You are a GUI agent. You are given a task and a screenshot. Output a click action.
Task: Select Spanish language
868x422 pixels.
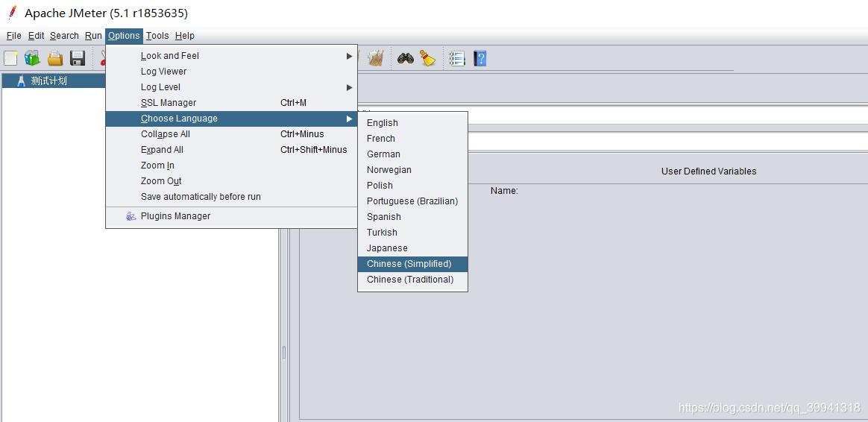[413, 216]
